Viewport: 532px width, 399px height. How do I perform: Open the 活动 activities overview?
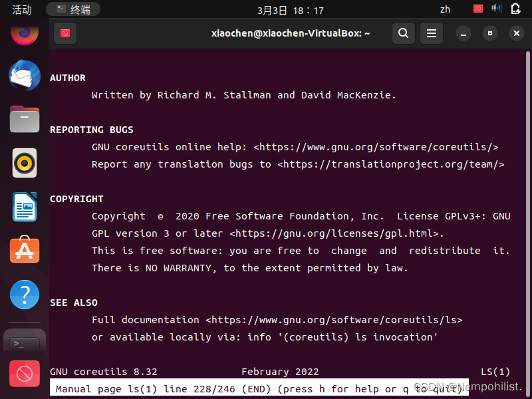click(22, 9)
